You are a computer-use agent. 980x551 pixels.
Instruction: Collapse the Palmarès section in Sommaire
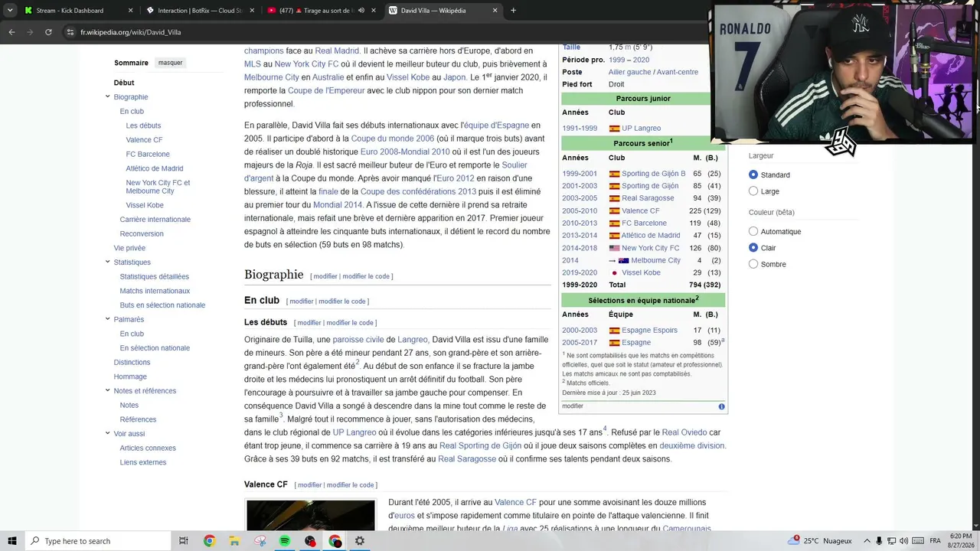click(x=108, y=319)
